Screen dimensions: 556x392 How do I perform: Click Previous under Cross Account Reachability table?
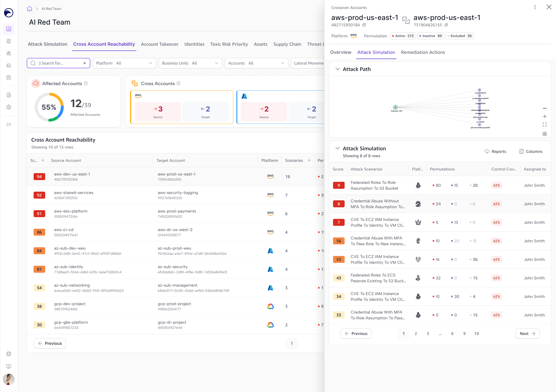(50, 343)
